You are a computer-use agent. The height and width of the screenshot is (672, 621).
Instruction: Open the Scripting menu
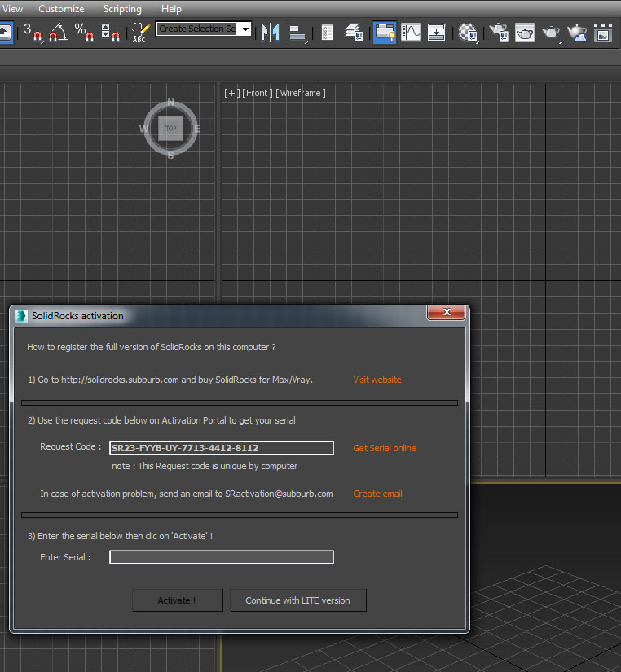tap(122, 9)
